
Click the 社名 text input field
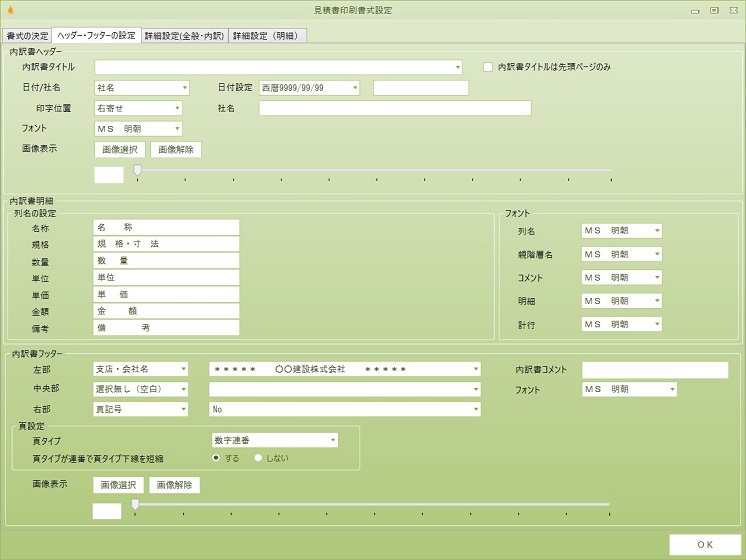[395, 108]
